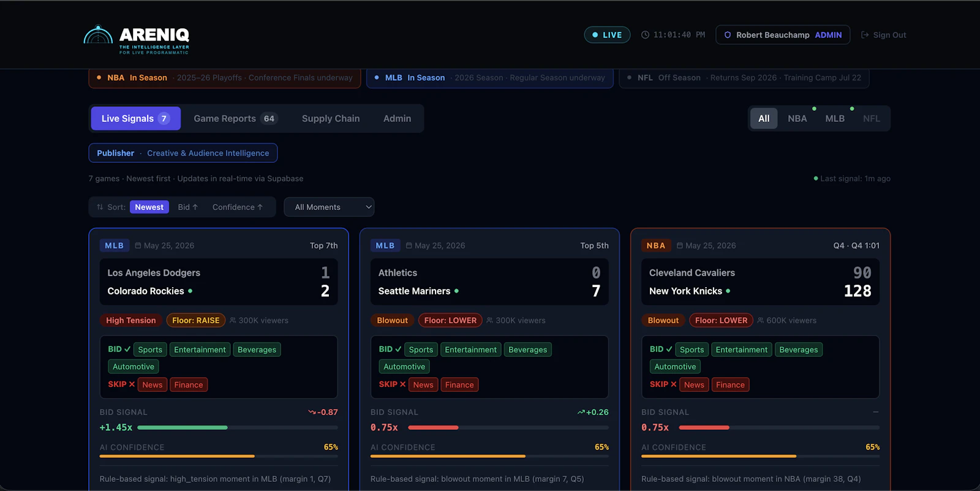Click Entertainment tag on Athletics card

pyautogui.click(x=471, y=350)
